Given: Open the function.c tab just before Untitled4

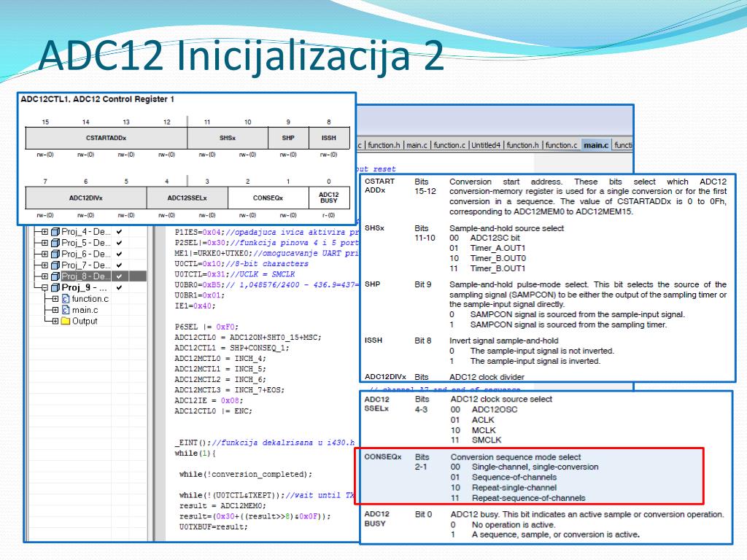Looking at the screenshot, I should 449,145.
